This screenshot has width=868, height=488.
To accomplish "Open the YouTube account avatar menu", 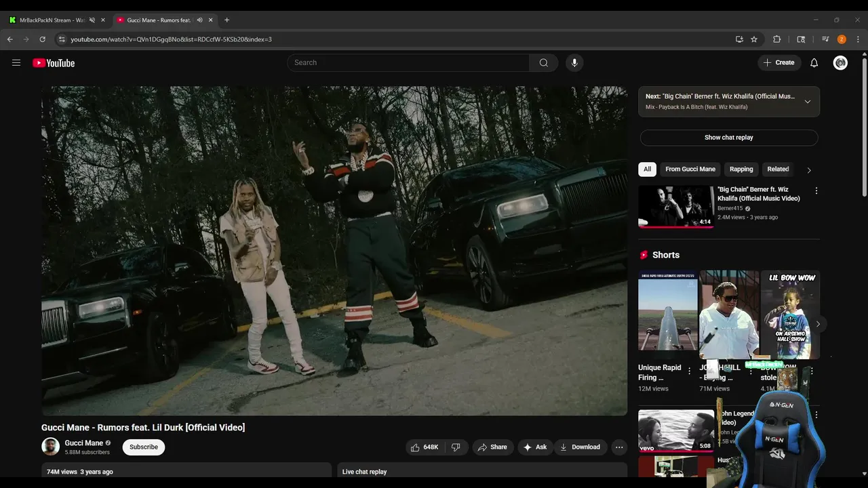I will pos(840,62).
